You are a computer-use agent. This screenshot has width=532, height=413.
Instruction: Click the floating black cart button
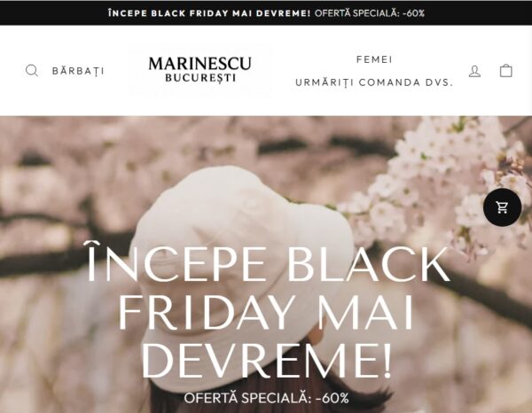pos(502,206)
